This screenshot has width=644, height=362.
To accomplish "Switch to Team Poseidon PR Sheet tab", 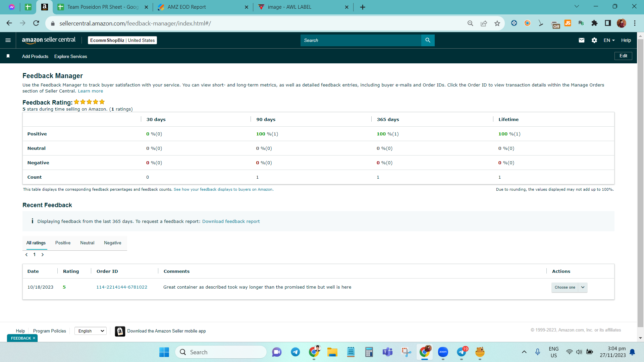I will 102,7.
